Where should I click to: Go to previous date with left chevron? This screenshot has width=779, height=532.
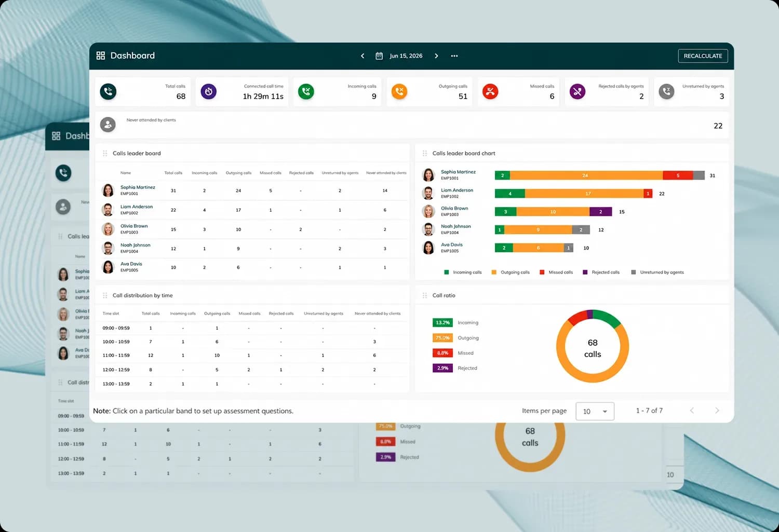(362, 56)
